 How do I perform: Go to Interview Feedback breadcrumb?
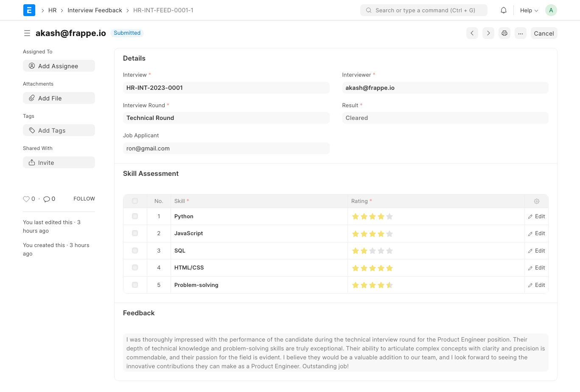pyautogui.click(x=95, y=10)
